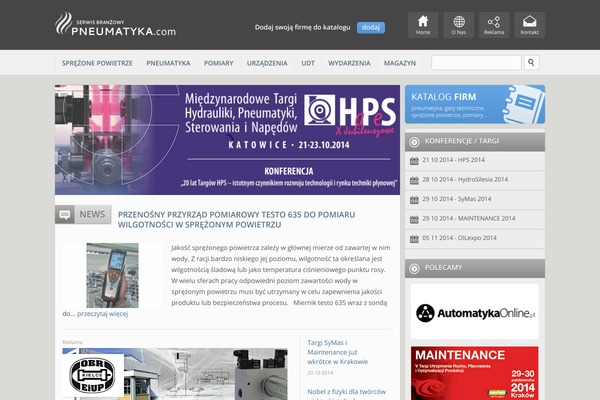Follow the przeczytaj więcej link

(x=103, y=314)
